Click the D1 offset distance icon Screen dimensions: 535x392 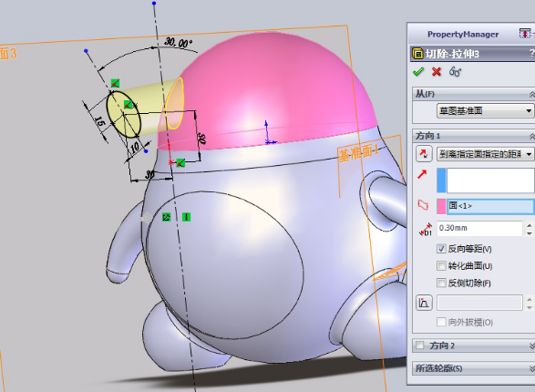click(x=425, y=229)
